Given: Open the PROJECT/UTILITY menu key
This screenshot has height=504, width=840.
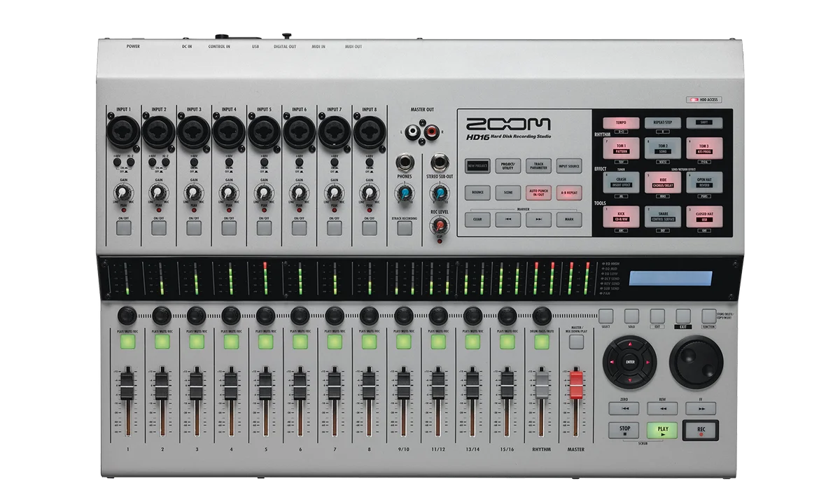Looking at the screenshot, I should 508,166.
